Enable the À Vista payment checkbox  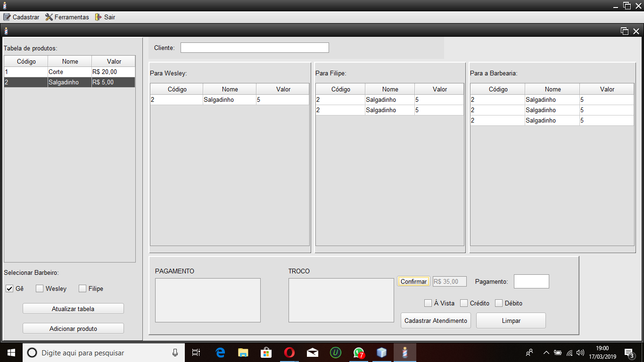point(428,303)
